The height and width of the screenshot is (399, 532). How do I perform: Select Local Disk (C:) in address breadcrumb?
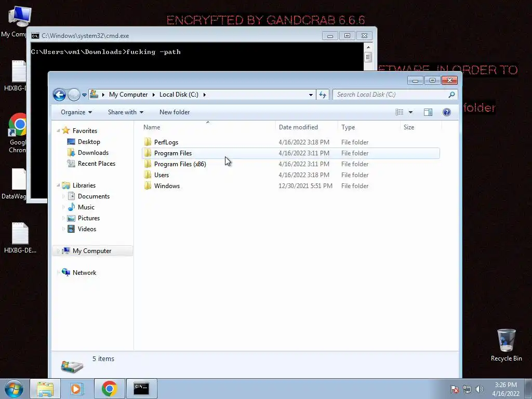179,95
